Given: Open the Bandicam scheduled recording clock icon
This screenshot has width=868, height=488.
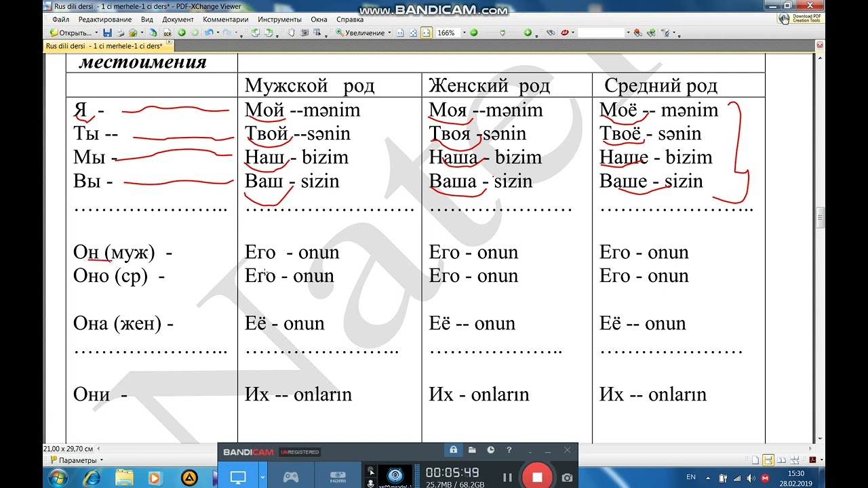Looking at the screenshot, I should [x=491, y=449].
